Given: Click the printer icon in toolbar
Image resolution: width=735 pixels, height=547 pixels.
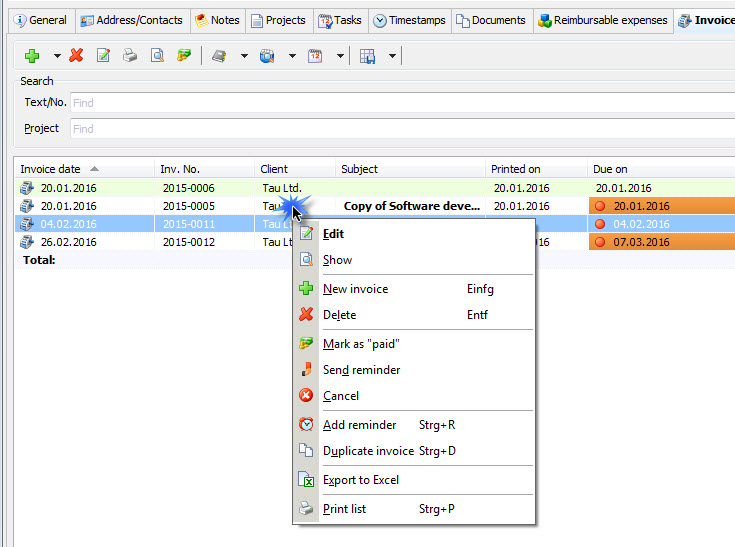Looking at the screenshot, I should pos(130,56).
